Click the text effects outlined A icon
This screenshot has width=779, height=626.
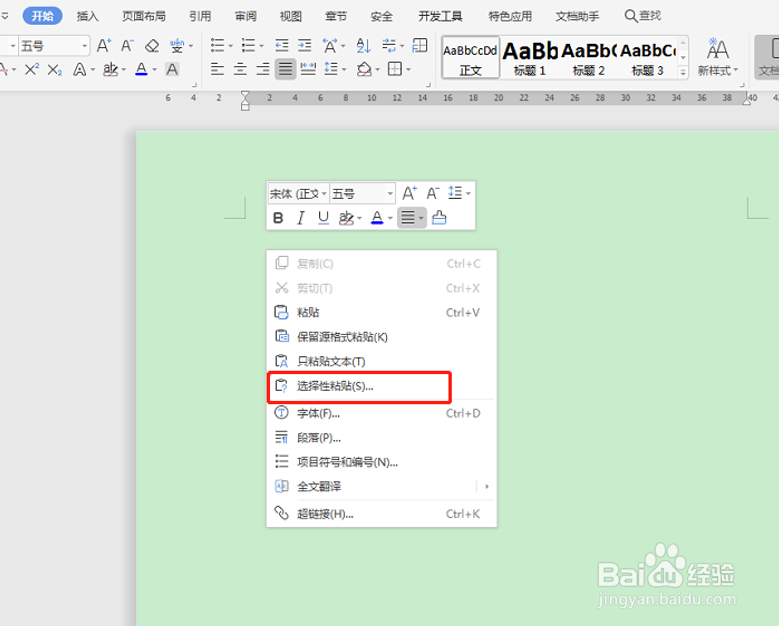(79, 69)
